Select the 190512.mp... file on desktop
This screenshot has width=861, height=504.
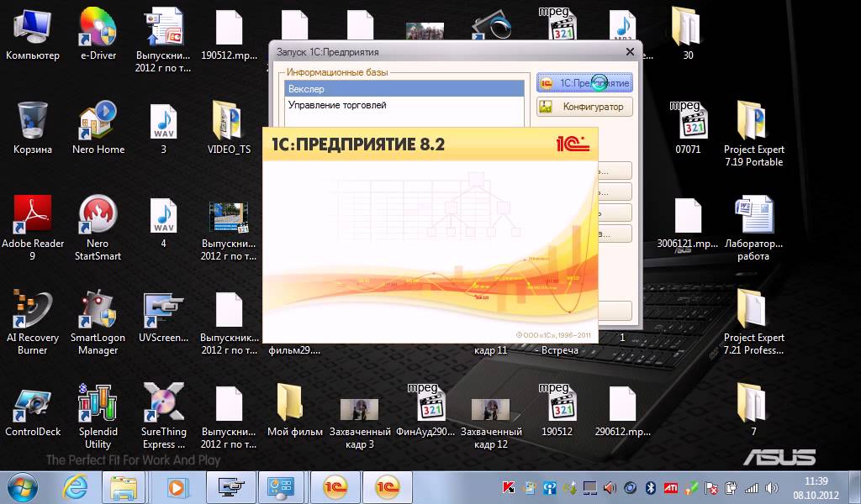pyautogui.click(x=229, y=34)
